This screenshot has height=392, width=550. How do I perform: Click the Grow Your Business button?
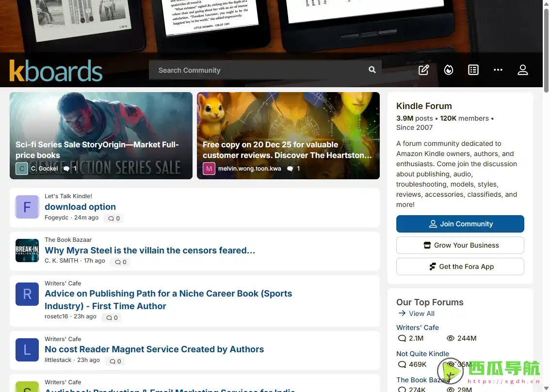(460, 245)
